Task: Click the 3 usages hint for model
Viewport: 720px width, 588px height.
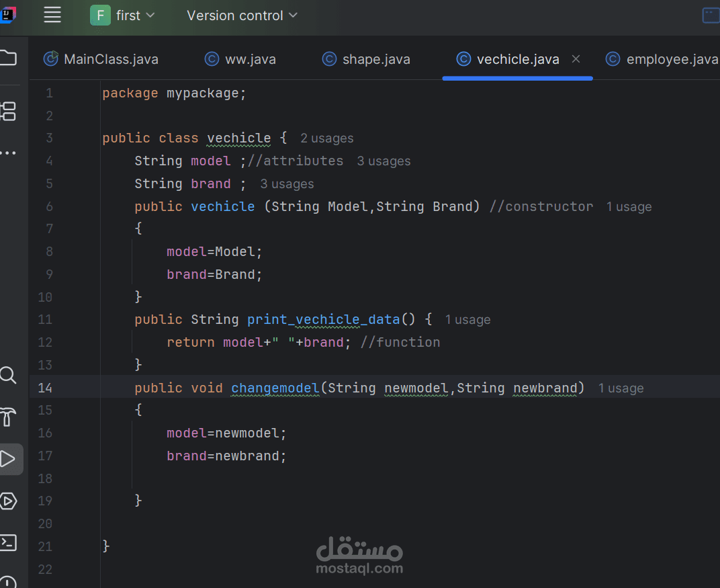Action: click(x=384, y=161)
